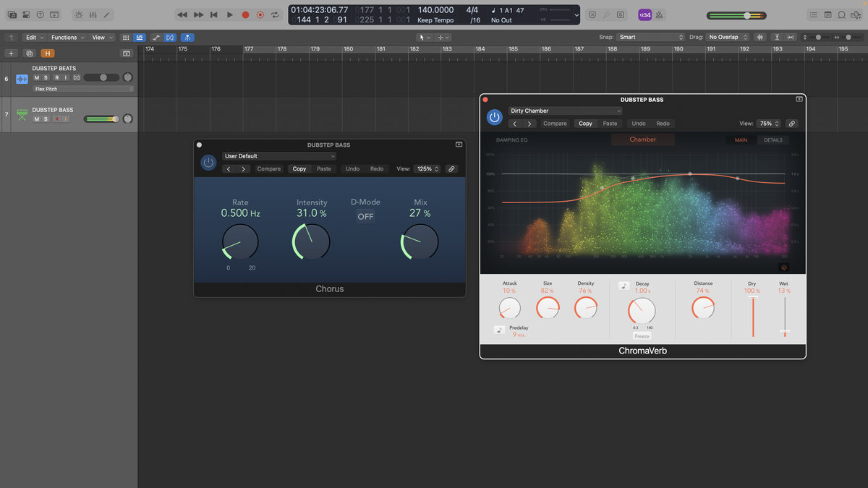Enable the Freeze option in ChromaVerb
This screenshot has height=488, width=868.
click(641, 335)
